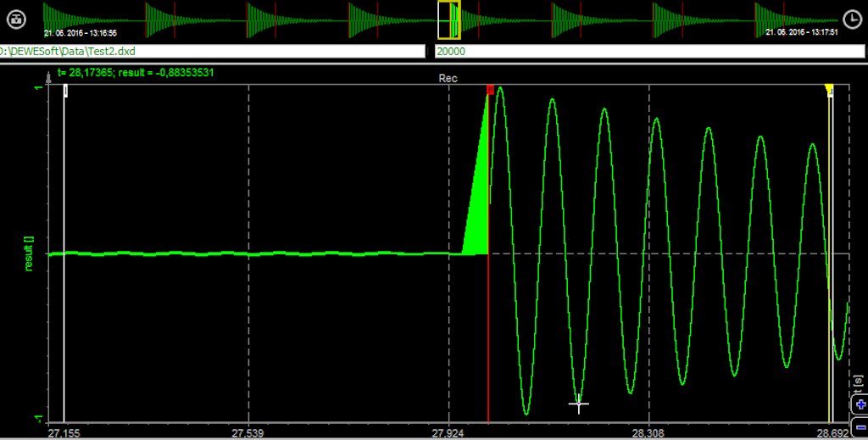Click the store icon at top left
This screenshot has width=868, height=440.
[17, 20]
